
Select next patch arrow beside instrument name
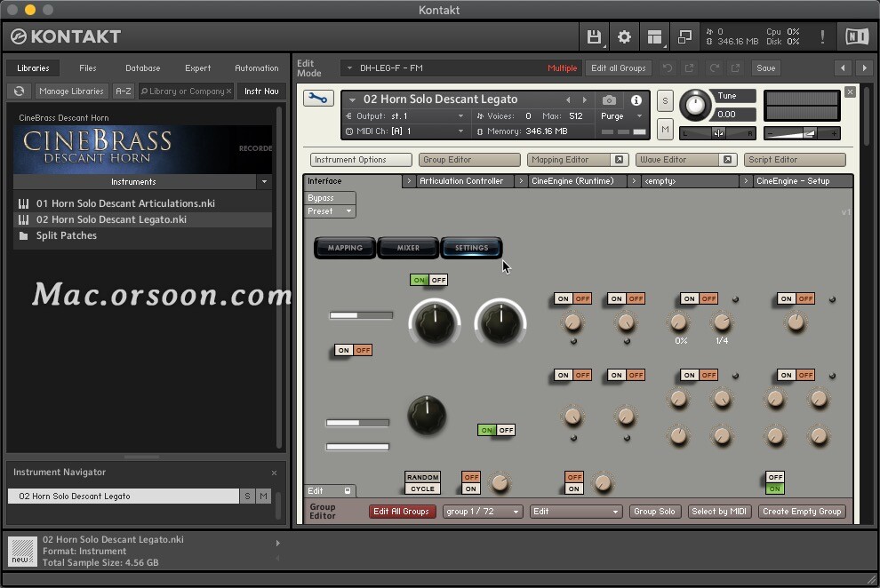[x=584, y=99]
